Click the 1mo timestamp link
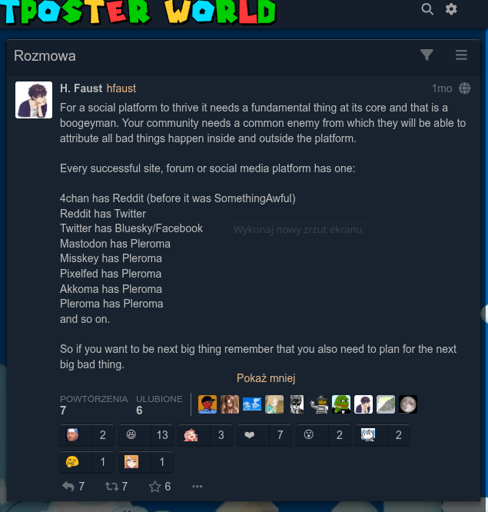This screenshot has height=512, width=488. pyautogui.click(x=442, y=88)
